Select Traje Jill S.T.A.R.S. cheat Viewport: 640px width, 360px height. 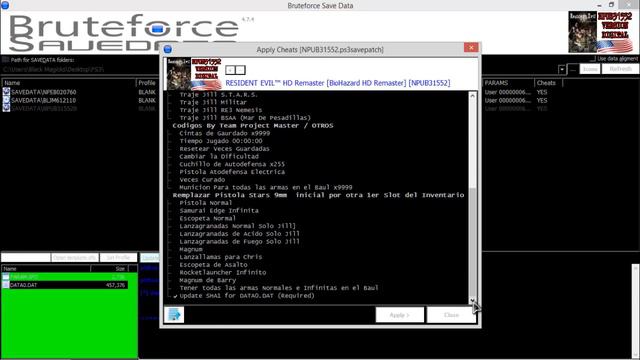pyautogui.click(x=218, y=95)
